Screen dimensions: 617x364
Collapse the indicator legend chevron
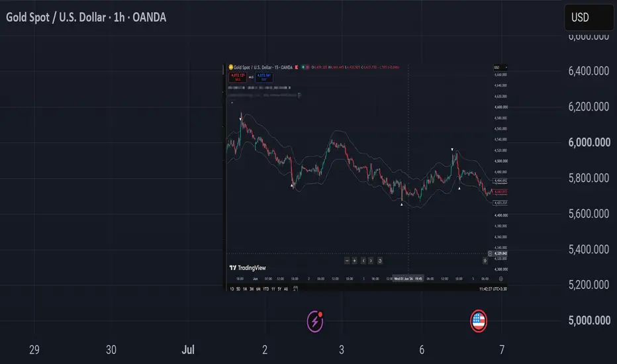pyautogui.click(x=232, y=103)
